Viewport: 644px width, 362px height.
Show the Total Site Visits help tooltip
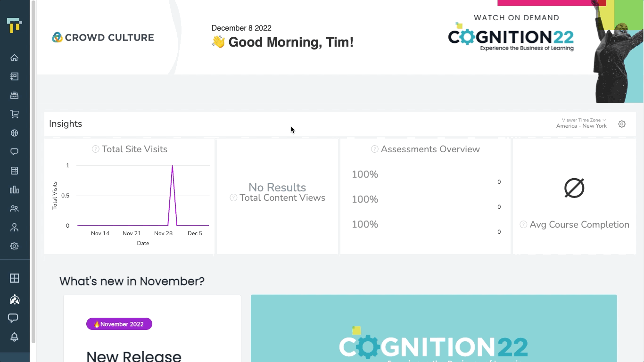point(95,148)
